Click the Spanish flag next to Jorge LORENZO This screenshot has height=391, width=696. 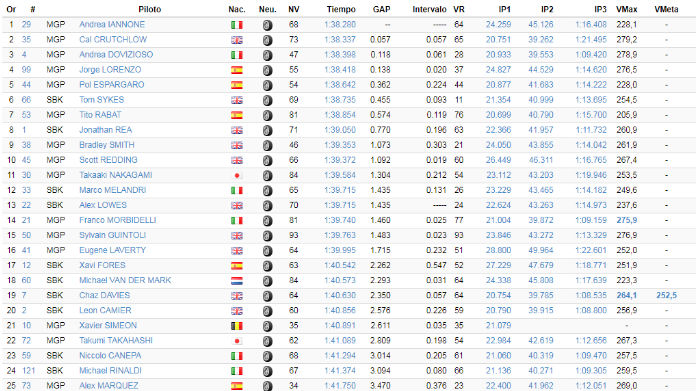point(237,70)
